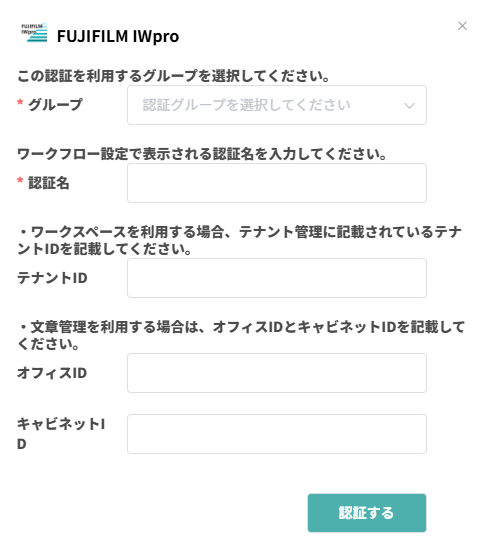
Task: Close the FUJIFILM IWpro dialog with X
Action: (462, 26)
